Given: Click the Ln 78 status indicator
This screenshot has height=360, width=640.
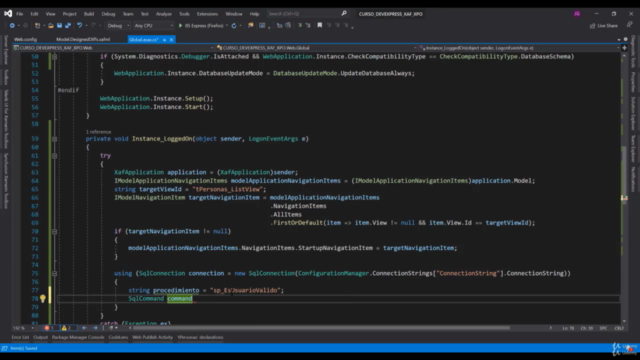Looking at the screenshot, I should point(568,328).
